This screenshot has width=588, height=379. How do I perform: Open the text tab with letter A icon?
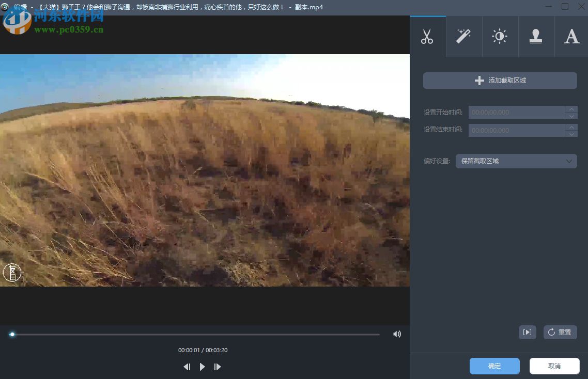click(571, 36)
